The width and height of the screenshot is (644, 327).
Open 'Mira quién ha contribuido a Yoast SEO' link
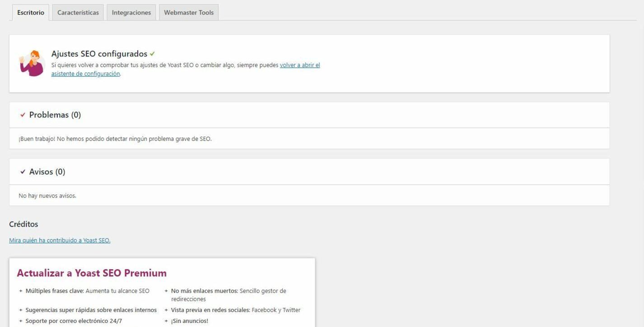(x=60, y=240)
